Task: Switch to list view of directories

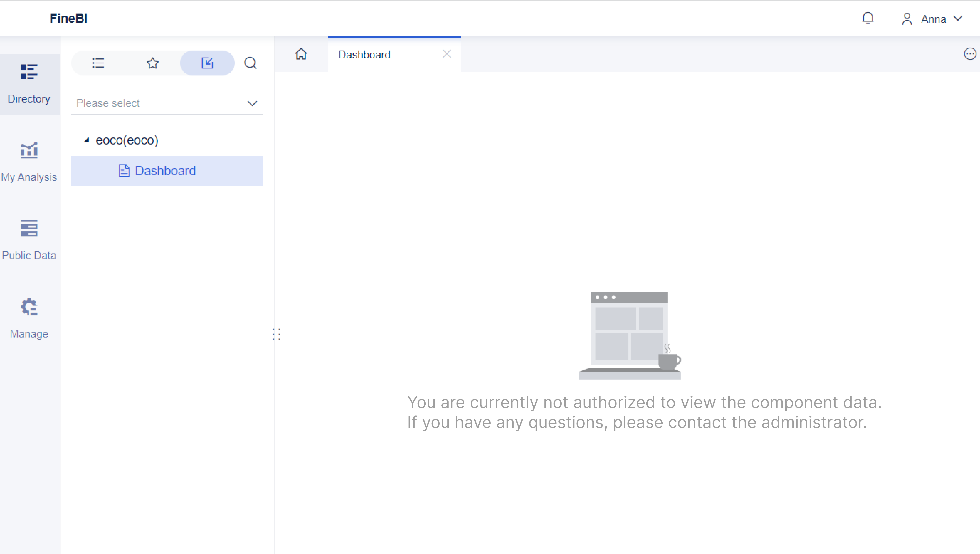Action: coord(98,63)
